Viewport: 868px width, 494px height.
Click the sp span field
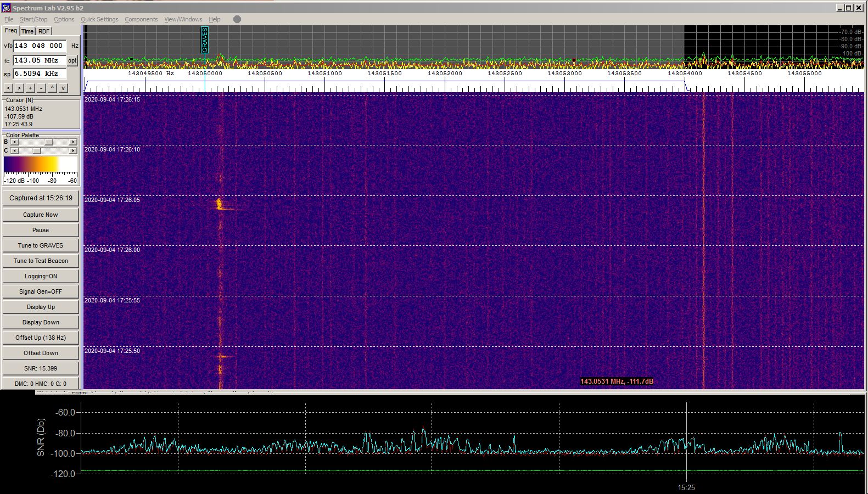tap(40, 74)
